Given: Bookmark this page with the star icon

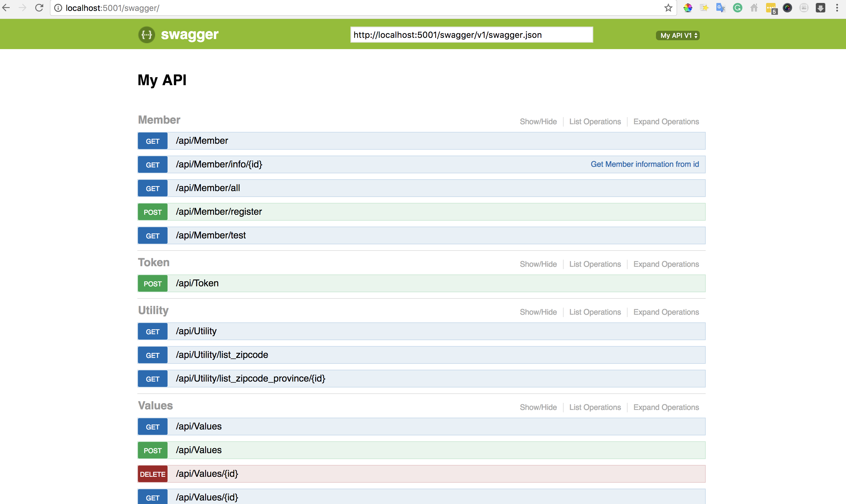Looking at the screenshot, I should pos(668,8).
